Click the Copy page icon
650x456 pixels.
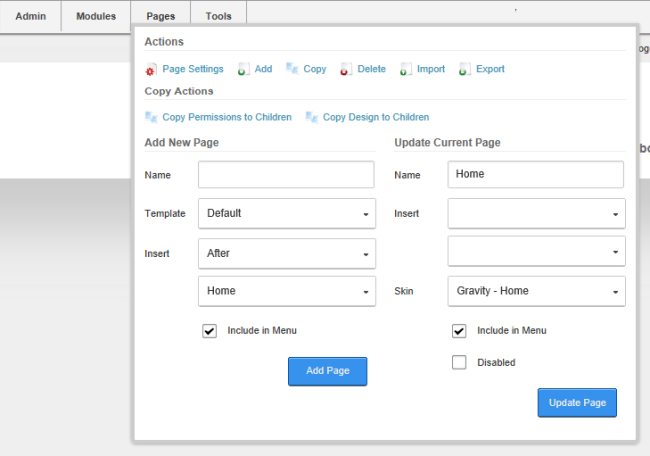(292, 69)
